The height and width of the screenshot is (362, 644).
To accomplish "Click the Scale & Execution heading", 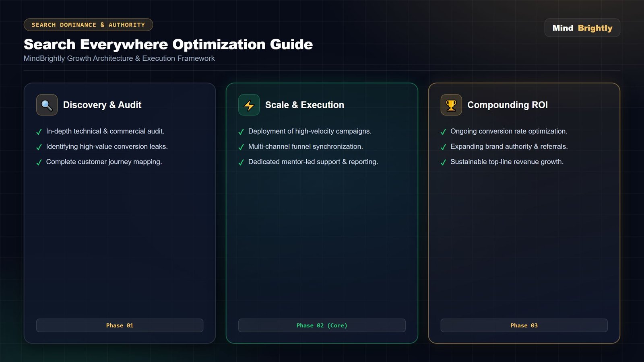I will tap(305, 105).
